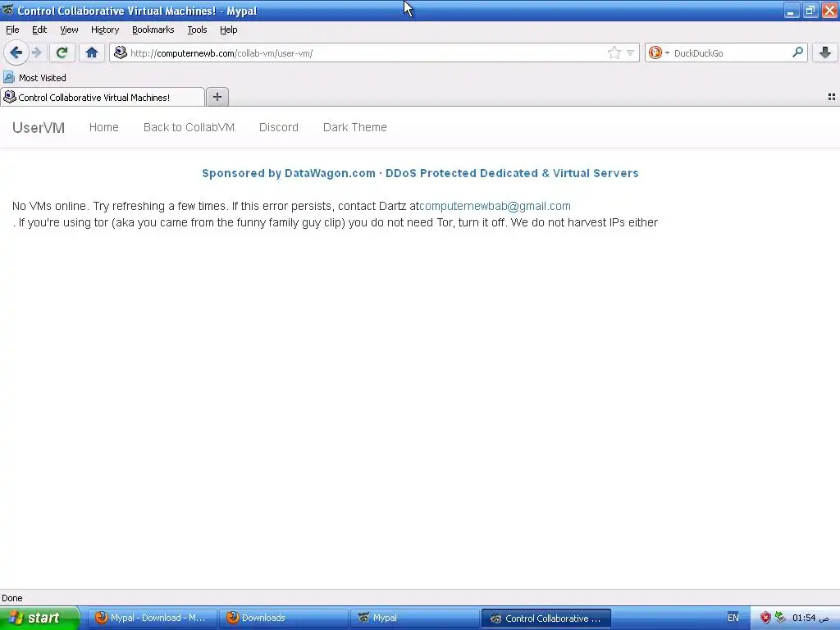Image resolution: width=840 pixels, height=630 pixels.
Task: Open the Help menu
Action: click(x=229, y=30)
